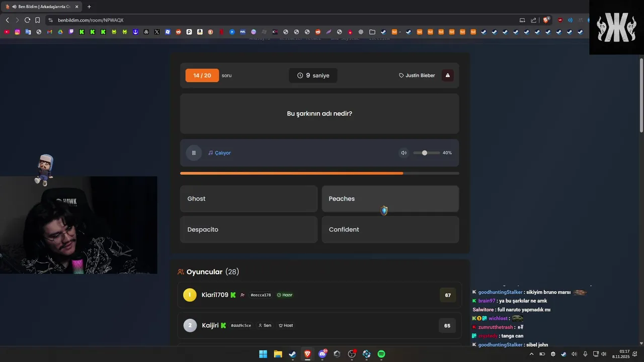Screen dimensions: 644x362
Task: Select the Ben Bildim browser tab
Action: pyautogui.click(x=42, y=7)
